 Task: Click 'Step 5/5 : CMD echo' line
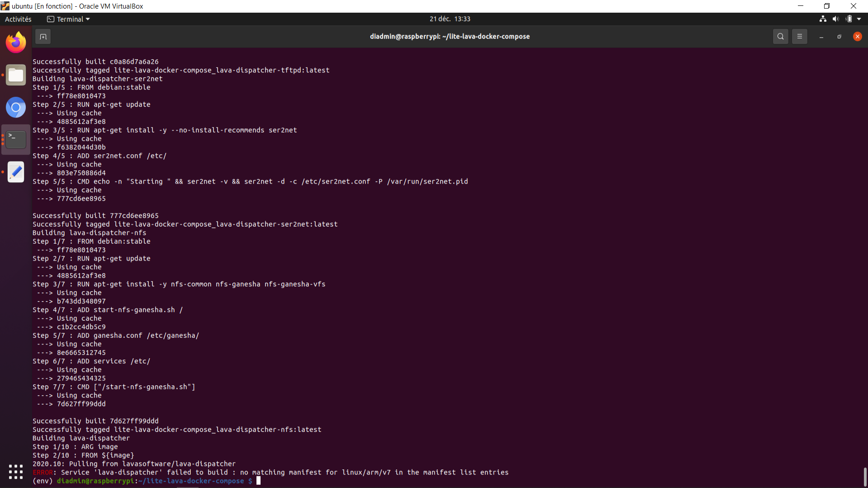[250, 181]
